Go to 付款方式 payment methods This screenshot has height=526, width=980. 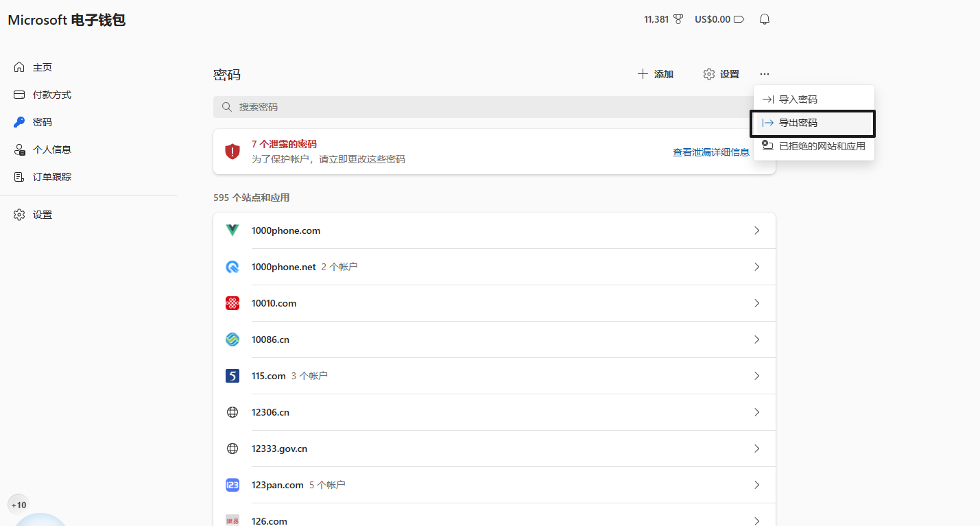point(52,95)
